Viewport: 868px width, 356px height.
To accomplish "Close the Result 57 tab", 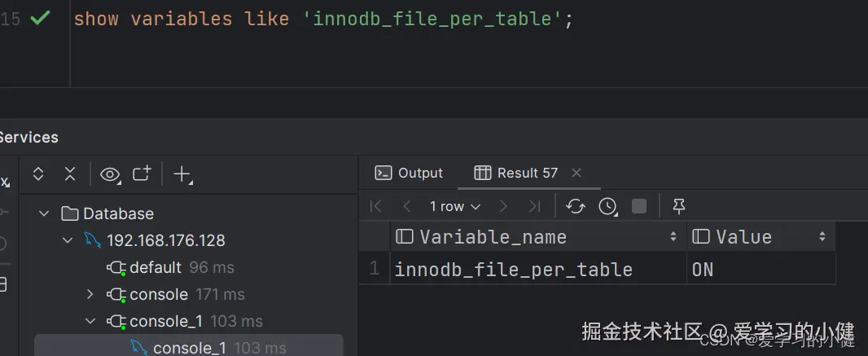I will (576, 173).
